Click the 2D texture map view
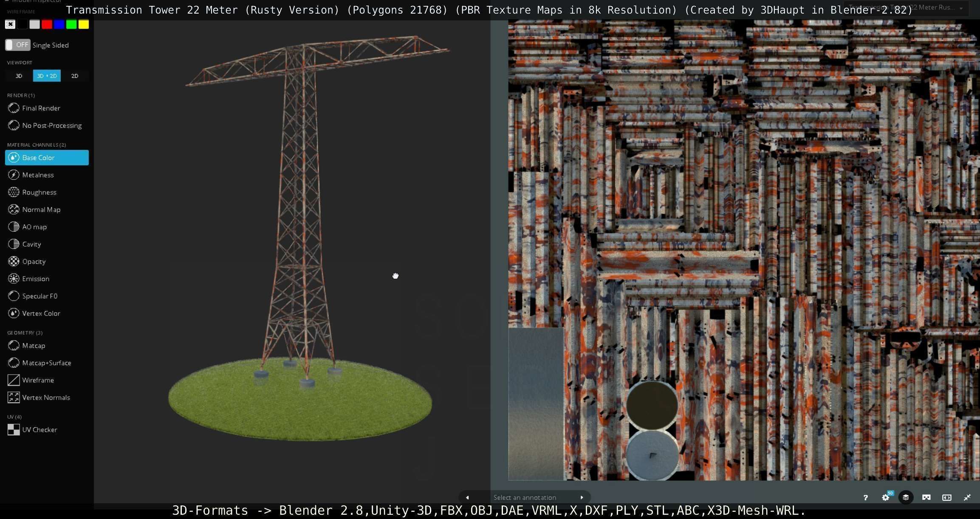Screen dimensions: 980x519 [x=744, y=251]
